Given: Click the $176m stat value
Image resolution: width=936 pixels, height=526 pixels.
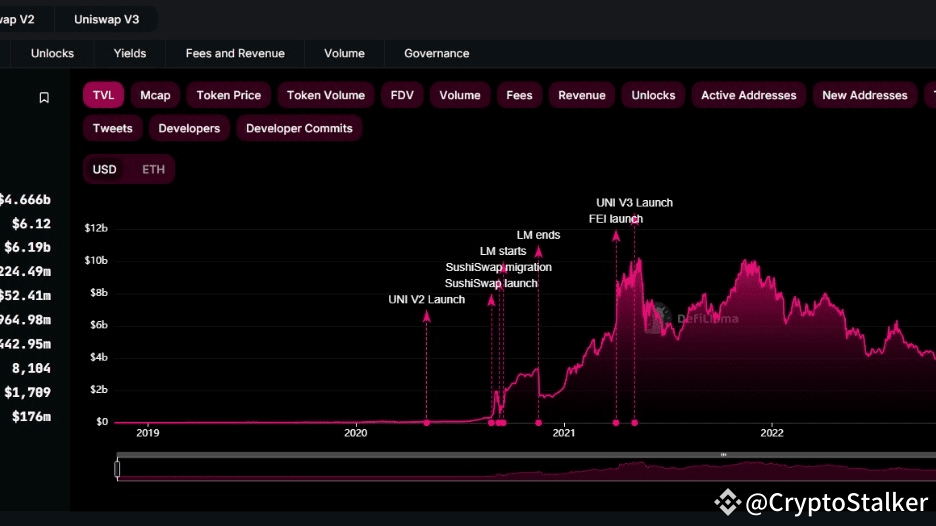Looking at the screenshot, I should [31, 417].
